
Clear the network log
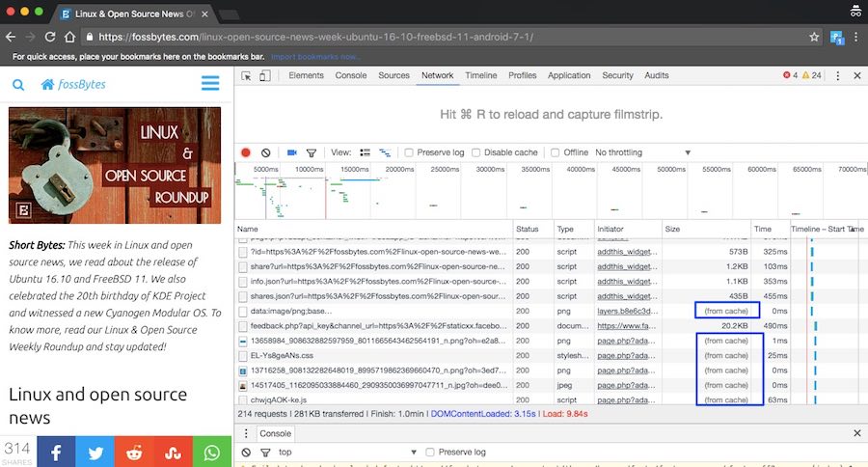point(266,152)
